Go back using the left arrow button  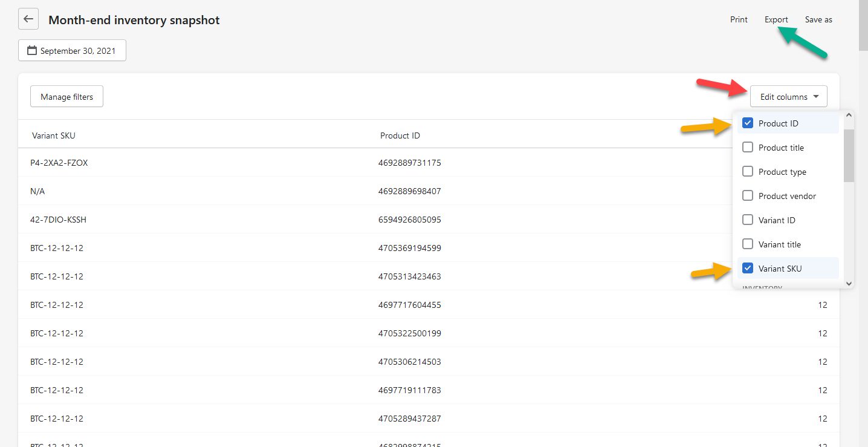point(28,19)
